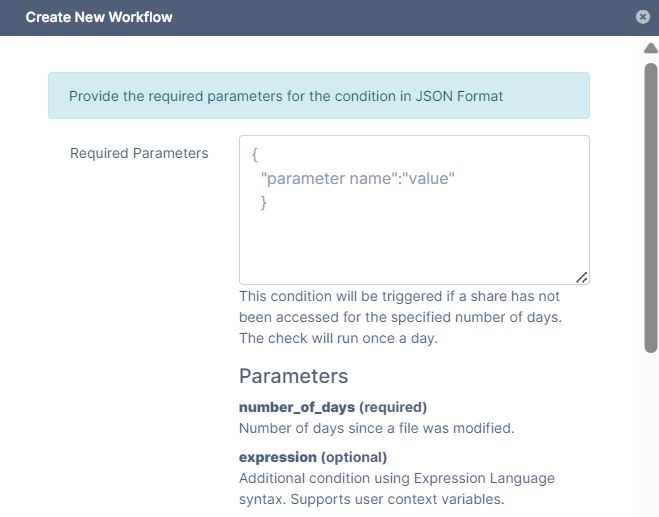Grab the textarea resize handle

[x=581, y=277]
